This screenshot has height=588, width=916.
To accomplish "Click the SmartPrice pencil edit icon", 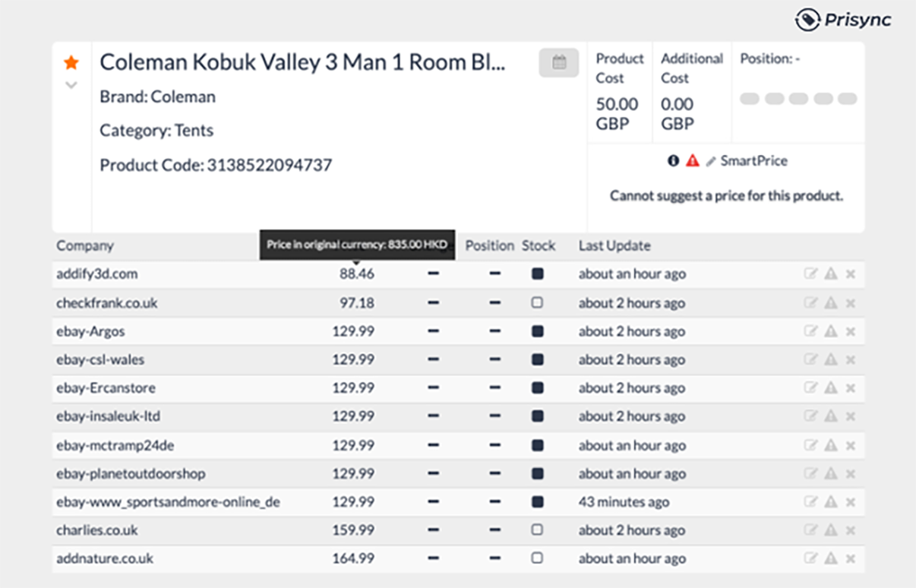I will 711,161.
